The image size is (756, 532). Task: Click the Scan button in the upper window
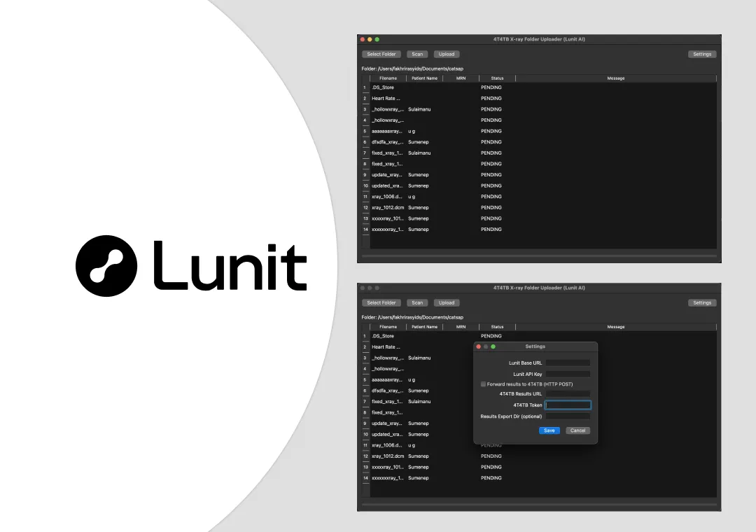tap(417, 54)
